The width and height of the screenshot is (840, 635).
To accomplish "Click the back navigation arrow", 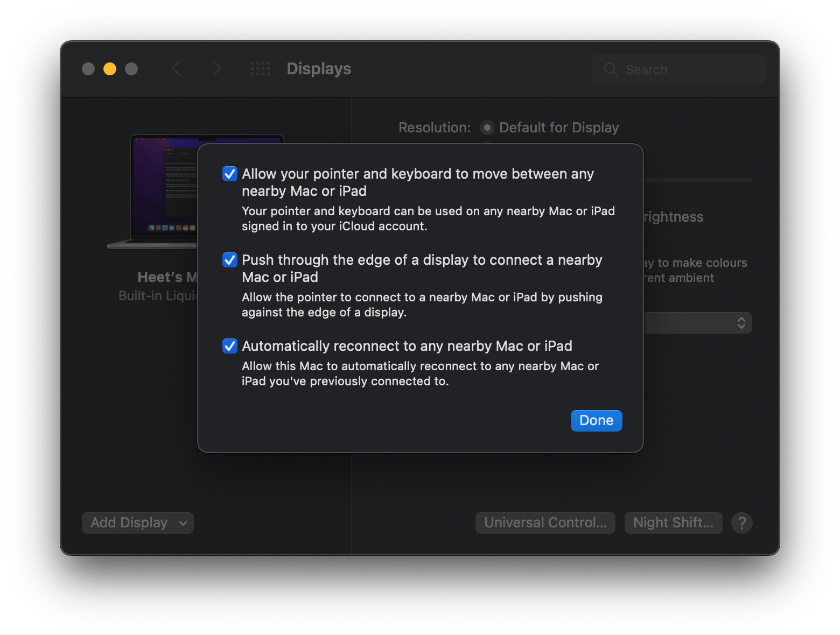I will coord(177,68).
